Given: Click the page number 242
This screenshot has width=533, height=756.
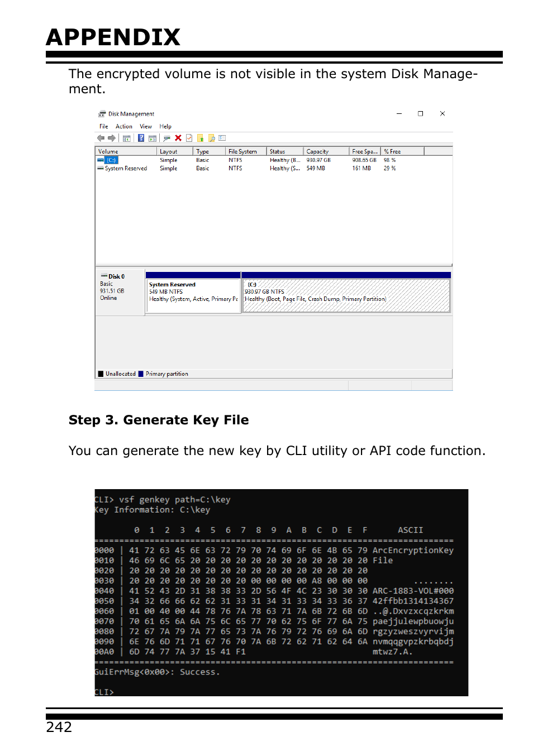Looking at the screenshot, I should 59,727.
